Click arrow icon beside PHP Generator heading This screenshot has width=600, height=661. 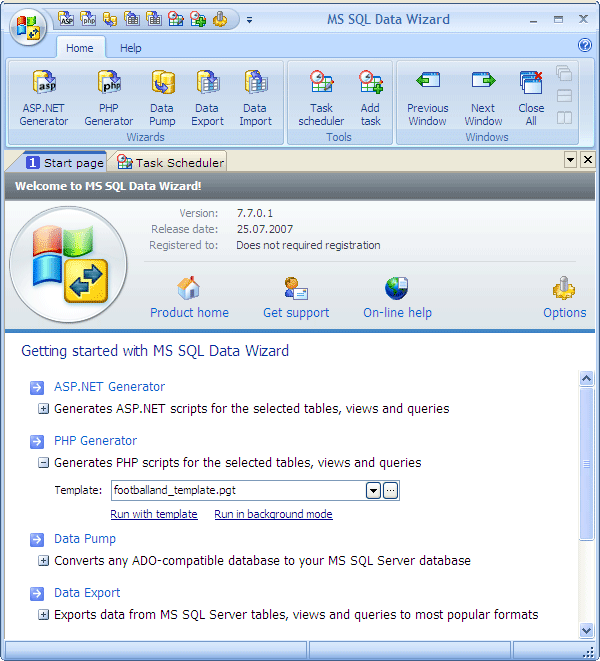tap(37, 441)
